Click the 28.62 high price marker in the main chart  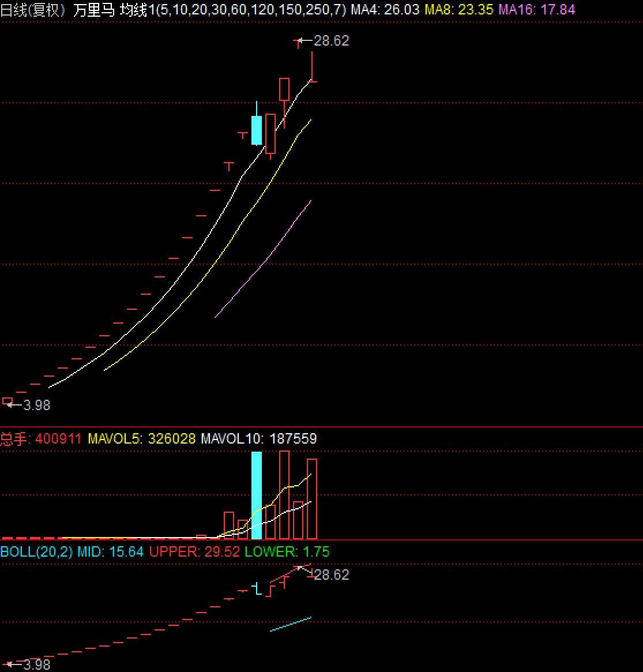(331, 41)
